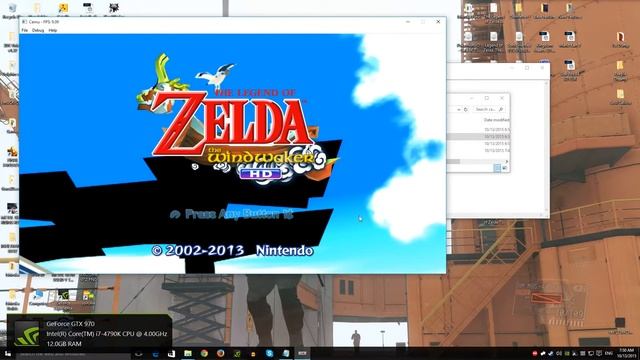The width and height of the screenshot is (640, 360).
Task: Click the search field in Explorer window
Action: point(489,109)
